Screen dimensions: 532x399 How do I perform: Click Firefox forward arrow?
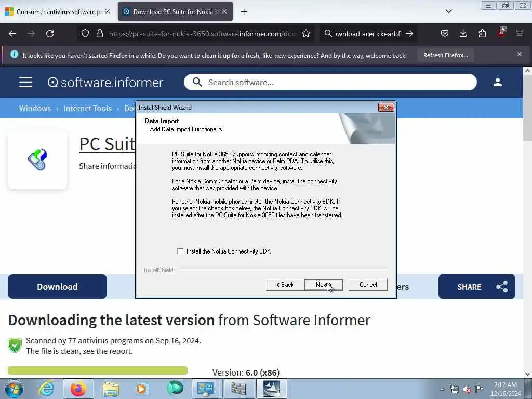tap(31, 34)
